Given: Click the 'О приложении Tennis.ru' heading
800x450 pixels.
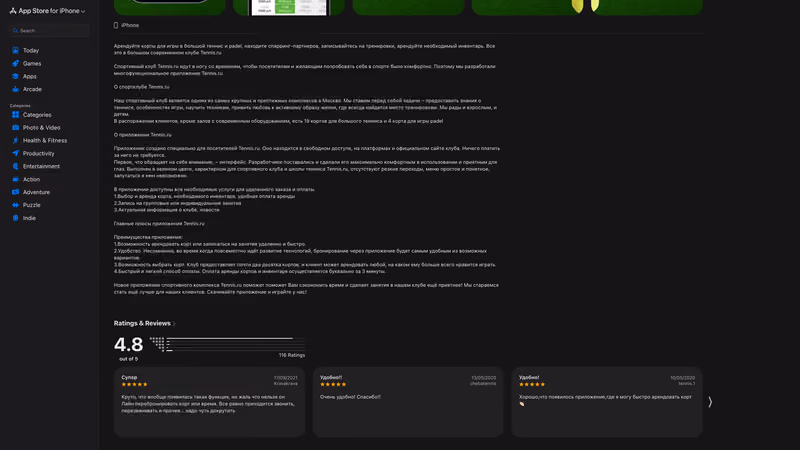Looking at the screenshot, I should [x=142, y=135].
